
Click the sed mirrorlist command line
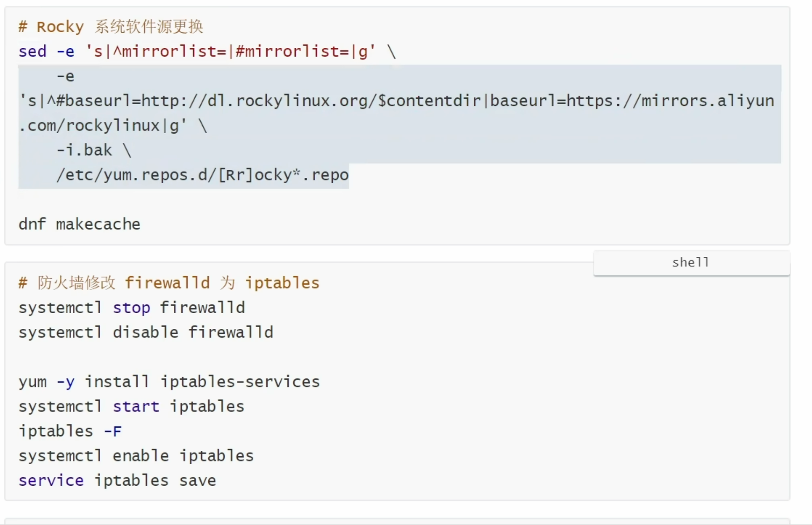pyautogui.click(x=207, y=51)
